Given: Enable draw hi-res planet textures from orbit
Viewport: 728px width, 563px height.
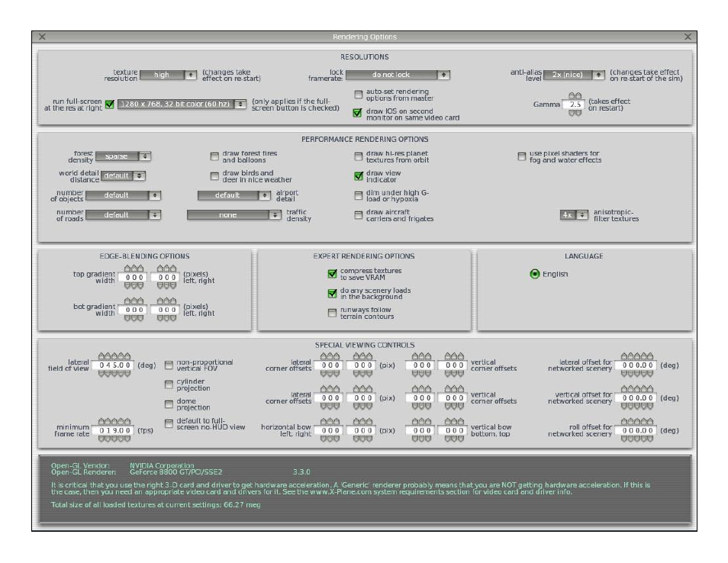Looking at the screenshot, I should tap(358, 156).
